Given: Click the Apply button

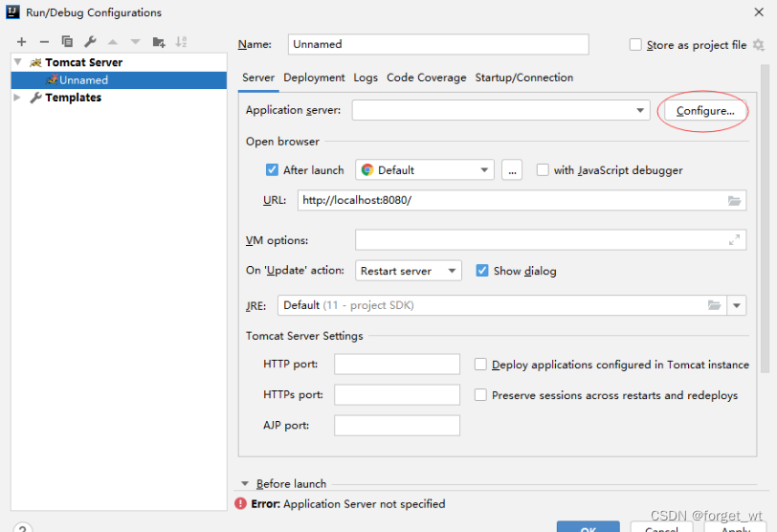Looking at the screenshot, I should pyautogui.click(x=735, y=527).
